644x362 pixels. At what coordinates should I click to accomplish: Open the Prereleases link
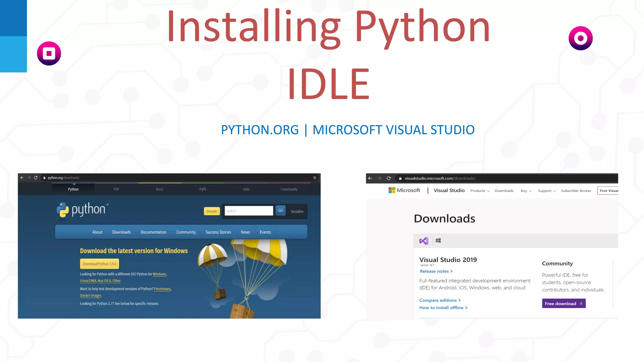tap(162, 289)
